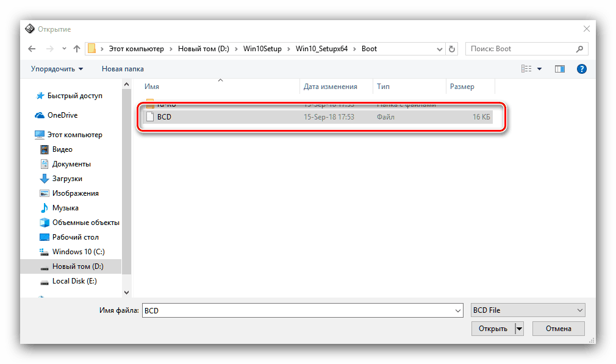Click the folder icon in address bar
616x364 pixels.
(91, 48)
